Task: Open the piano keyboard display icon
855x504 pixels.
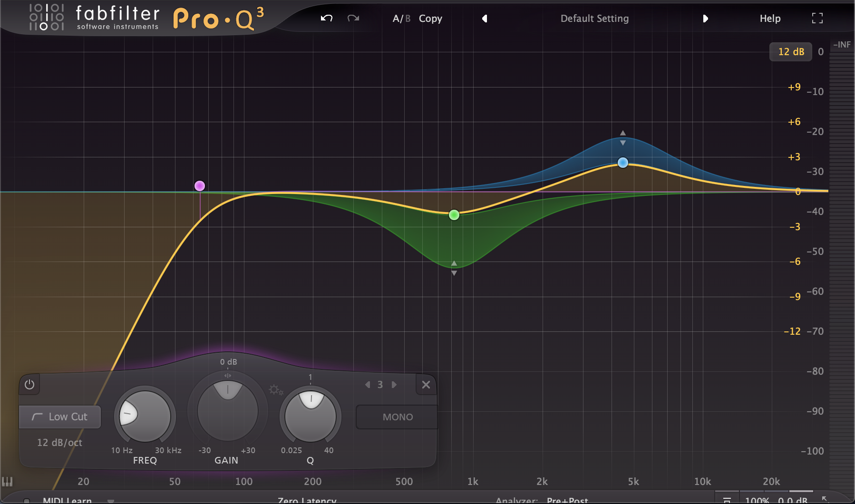Action: (x=7, y=481)
